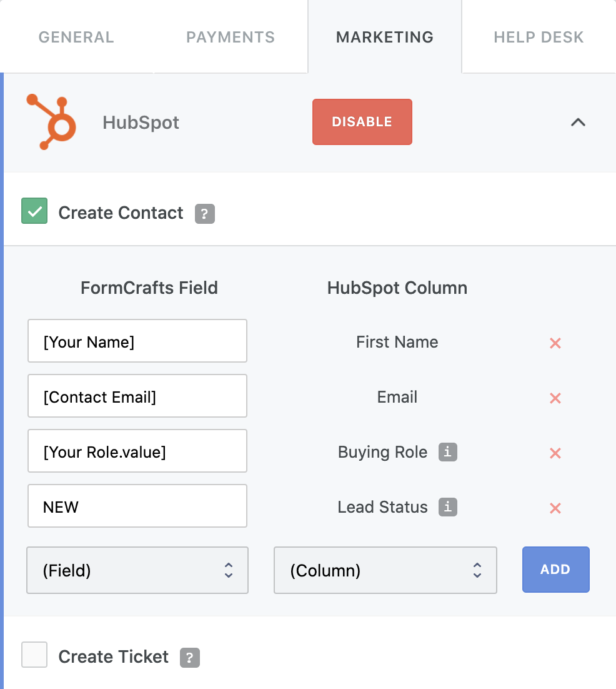Open the (Field) dropdown
Image resolution: width=616 pixels, height=689 pixels.
[x=137, y=570]
